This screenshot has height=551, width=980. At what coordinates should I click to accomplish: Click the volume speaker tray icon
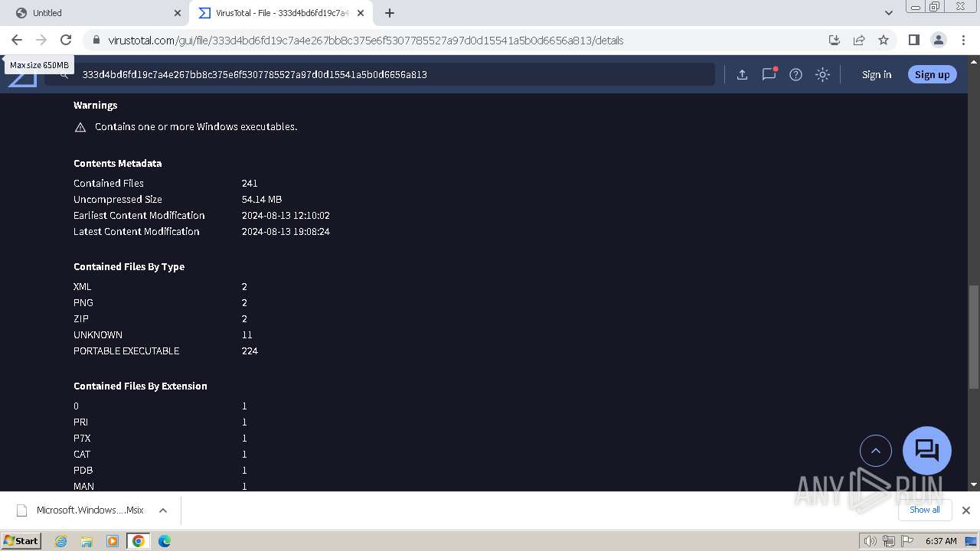tap(870, 541)
